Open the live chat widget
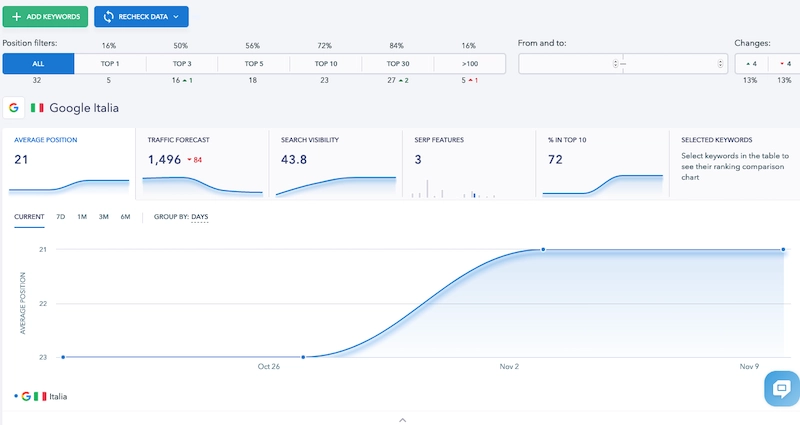The height and width of the screenshot is (425, 800). (x=782, y=389)
